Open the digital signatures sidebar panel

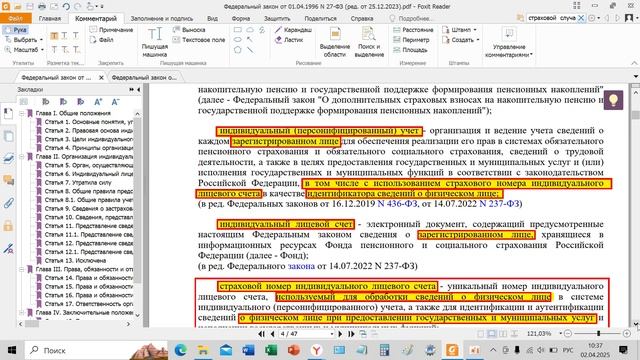click(9, 248)
